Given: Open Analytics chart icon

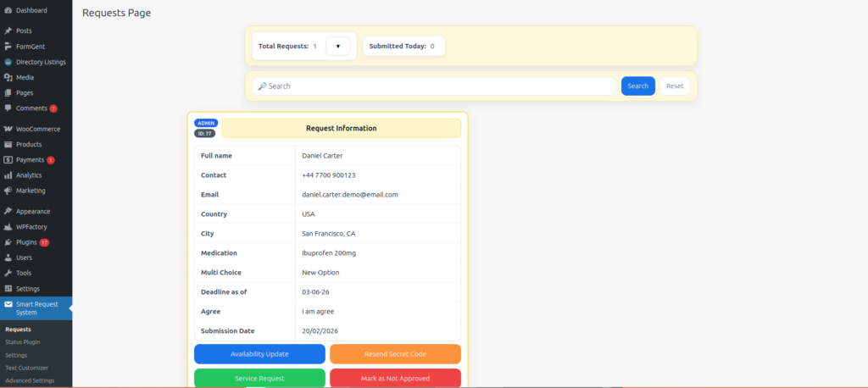Looking at the screenshot, I should (8, 175).
